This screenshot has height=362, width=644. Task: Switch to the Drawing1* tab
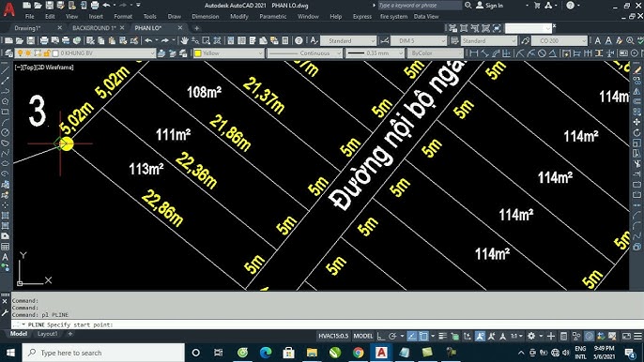point(27,28)
